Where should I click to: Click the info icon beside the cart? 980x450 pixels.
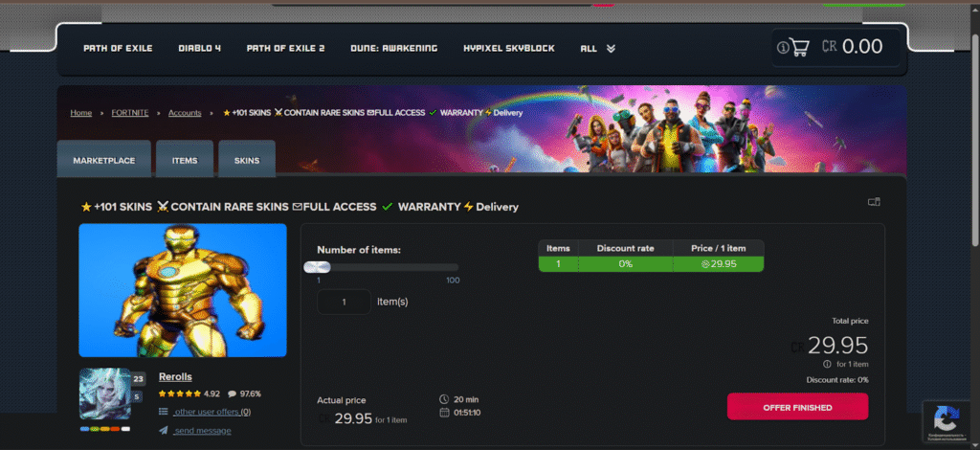pos(783,47)
